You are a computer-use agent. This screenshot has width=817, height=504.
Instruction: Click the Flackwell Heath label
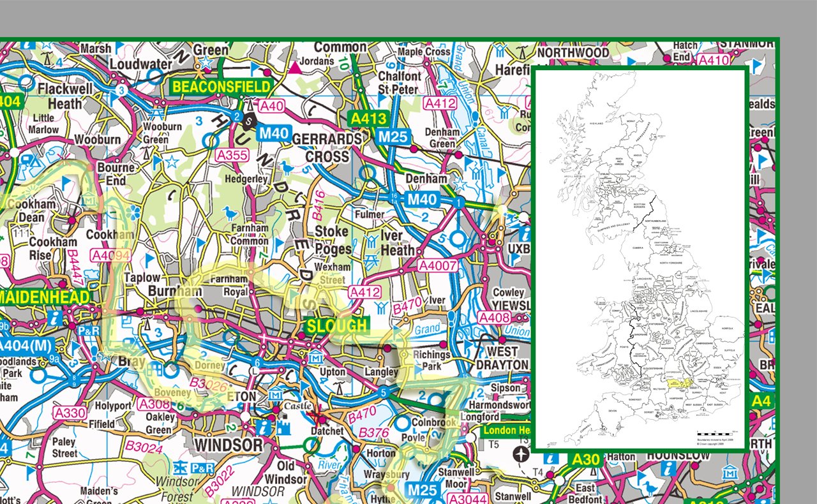[x=64, y=95]
